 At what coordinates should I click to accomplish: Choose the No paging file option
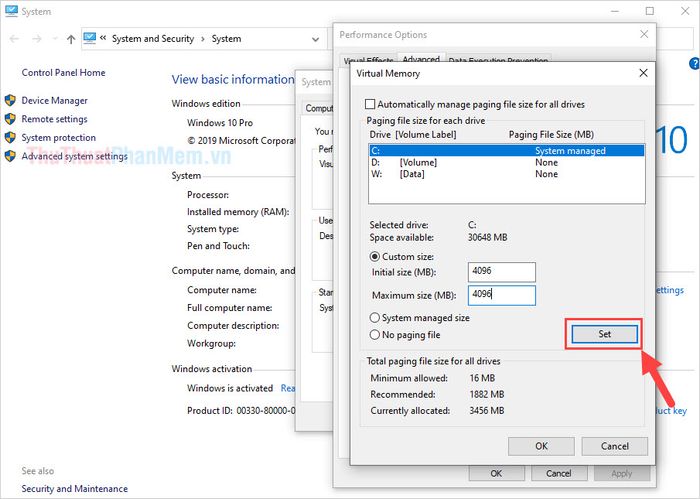pyautogui.click(x=375, y=335)
